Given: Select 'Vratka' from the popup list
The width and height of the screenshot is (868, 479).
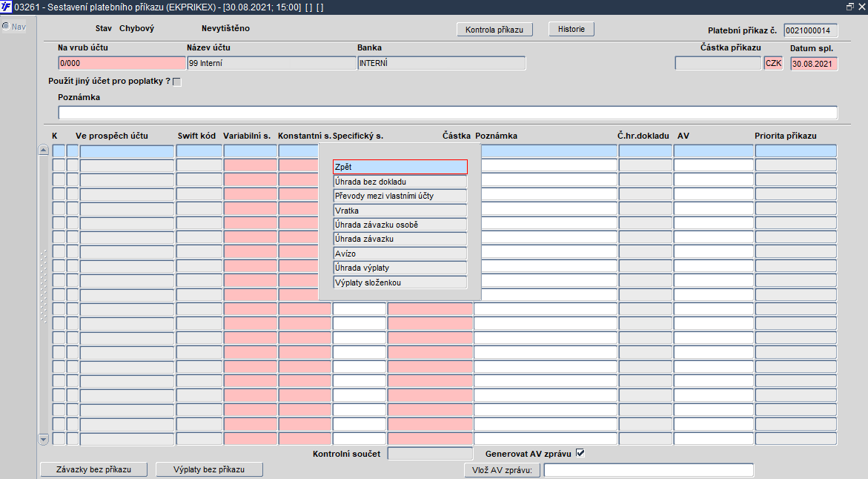Looking at the screenshot, I should pyautogui.click(x=400, y=211).
